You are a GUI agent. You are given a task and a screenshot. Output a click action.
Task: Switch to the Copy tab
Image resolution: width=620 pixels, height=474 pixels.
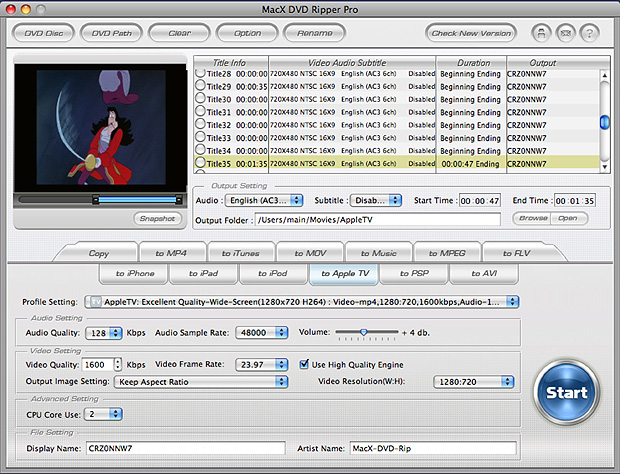coord(98,253)
